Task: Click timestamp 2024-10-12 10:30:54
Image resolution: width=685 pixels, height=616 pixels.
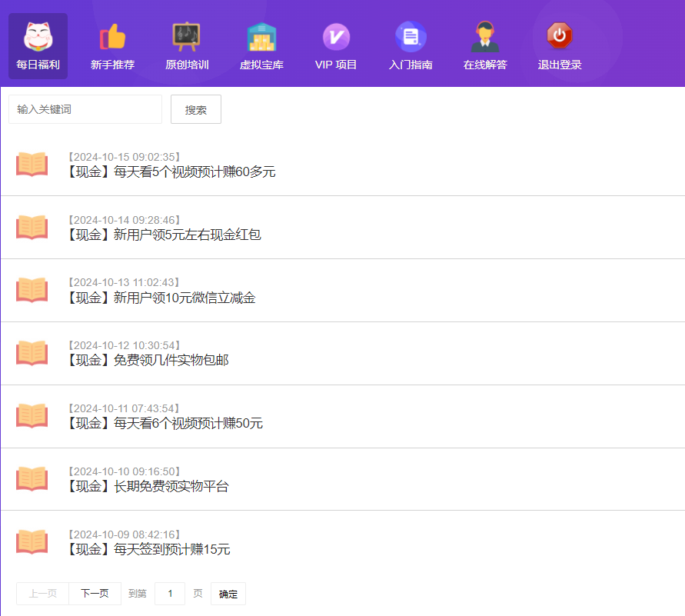Action: (x=125, y=345)
